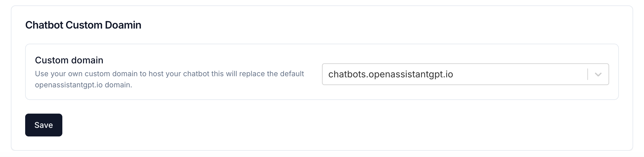Viewport: 644px width, 157px height.
Task: Click the word "default" ending description's first line
Action: coord(292,74)
